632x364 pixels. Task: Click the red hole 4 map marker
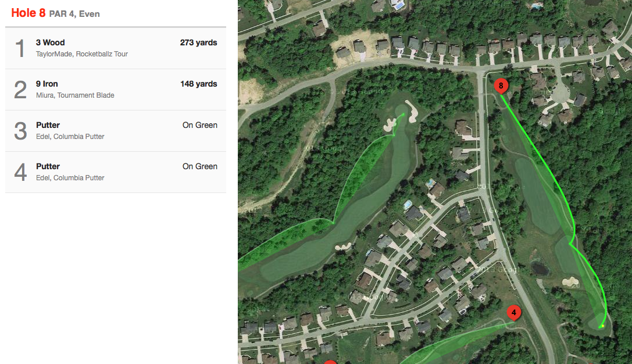click(513, 313)
